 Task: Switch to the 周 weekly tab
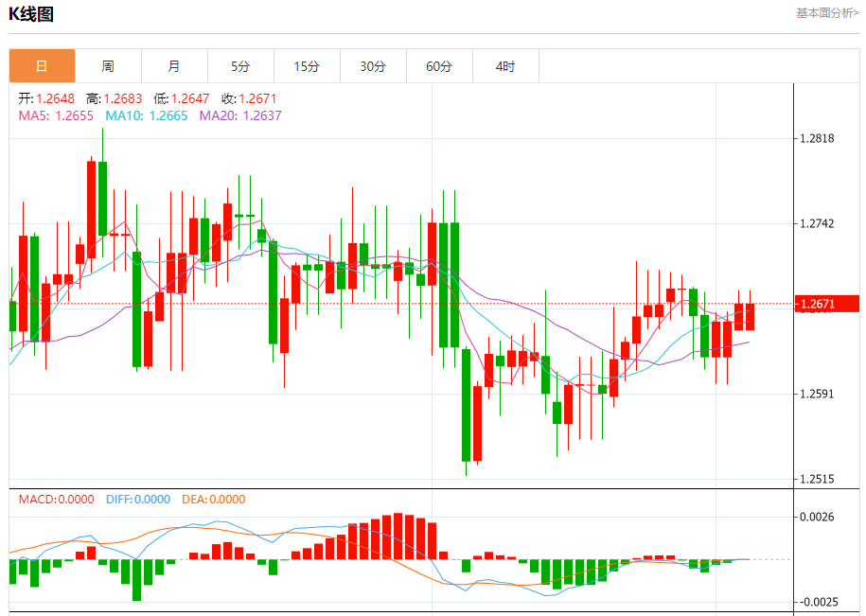point(108,66)
